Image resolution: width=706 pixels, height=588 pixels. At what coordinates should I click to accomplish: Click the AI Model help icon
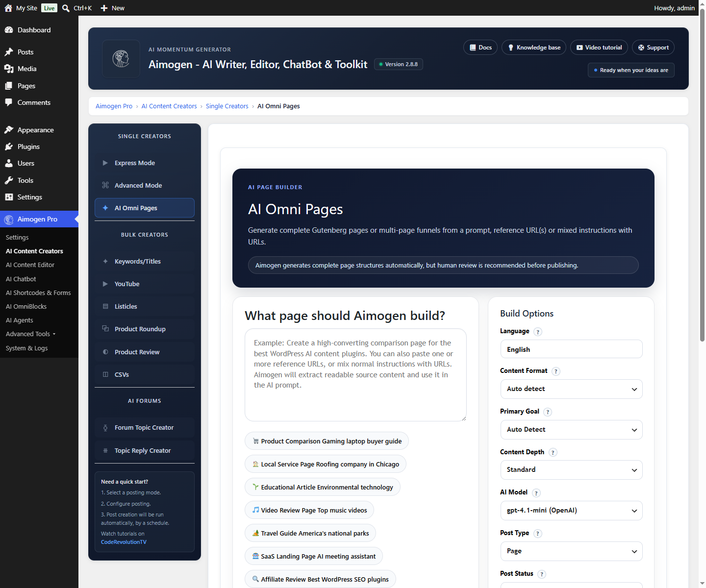(536, 493)
